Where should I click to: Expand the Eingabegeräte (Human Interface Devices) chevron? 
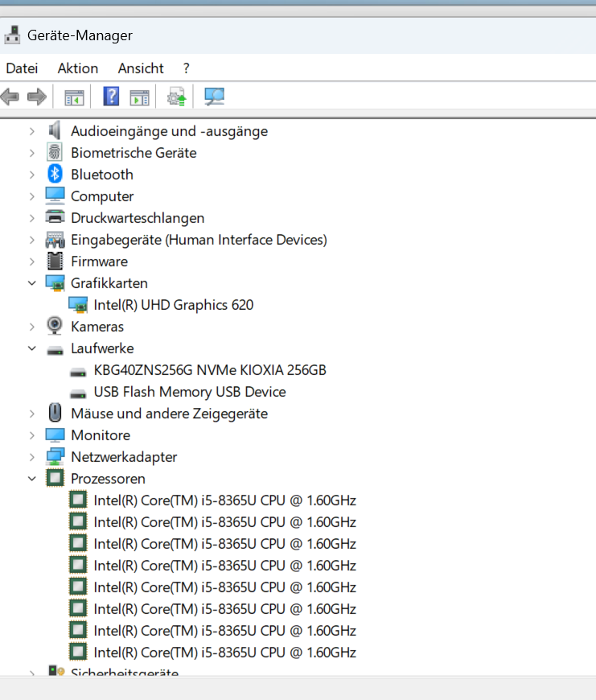[31, 240]
